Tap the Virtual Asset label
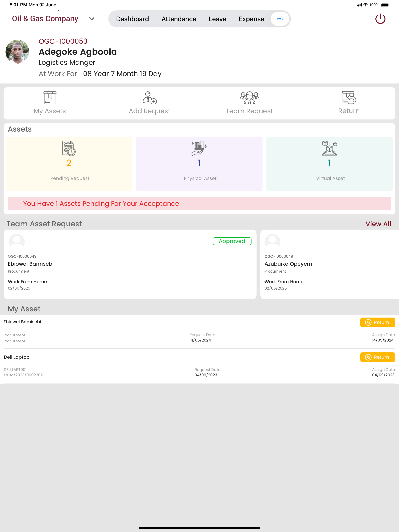 click(330, 178)
